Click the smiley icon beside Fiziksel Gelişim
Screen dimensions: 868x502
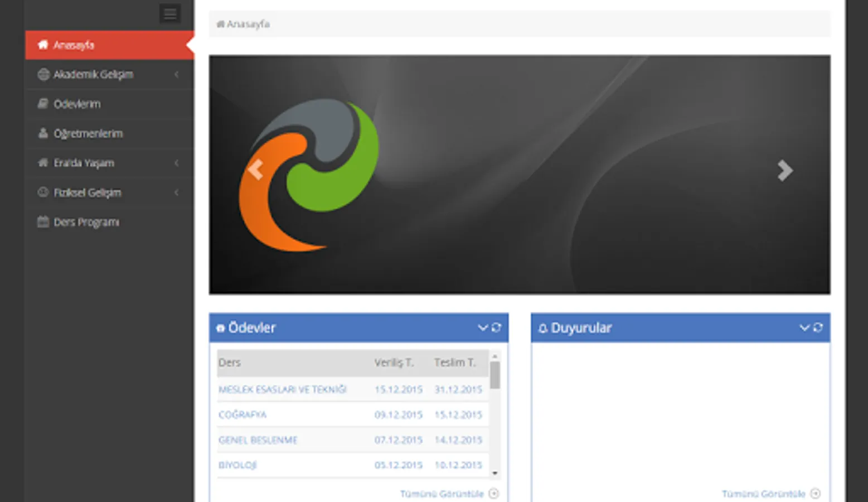(43, 192)
